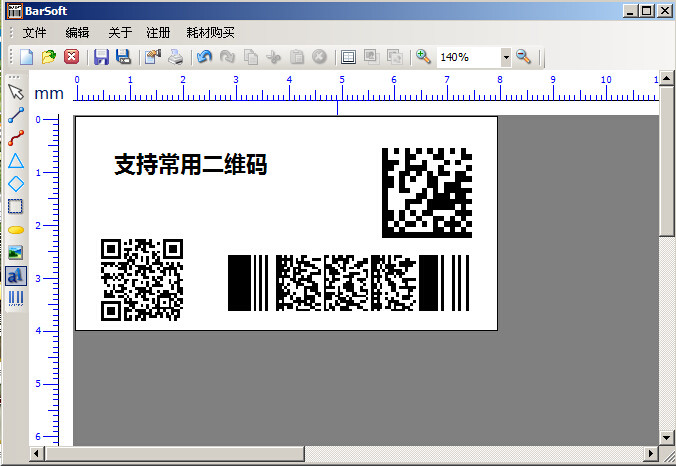
Task: Cut the selection with scissors icon
Action: [273, 57]
